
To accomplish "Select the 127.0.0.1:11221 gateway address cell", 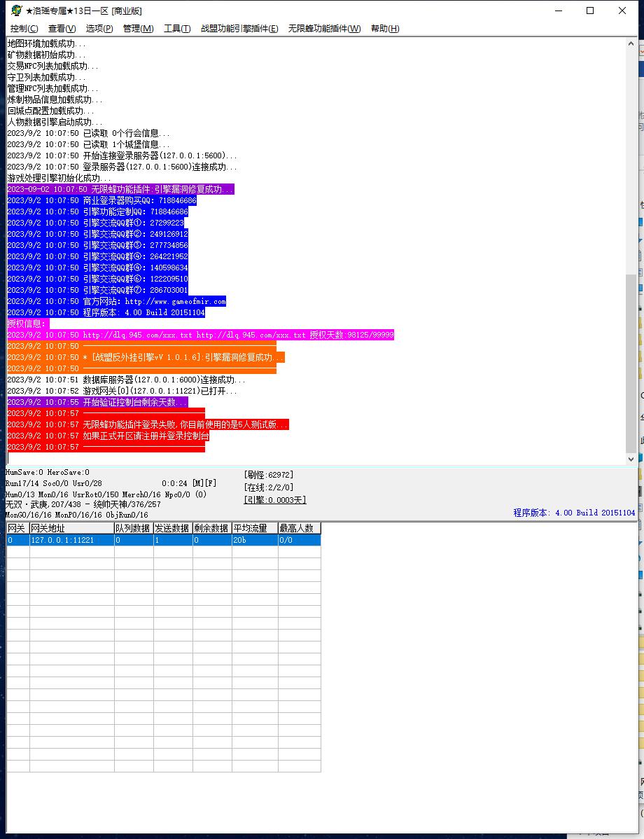I will coord(71,540).
